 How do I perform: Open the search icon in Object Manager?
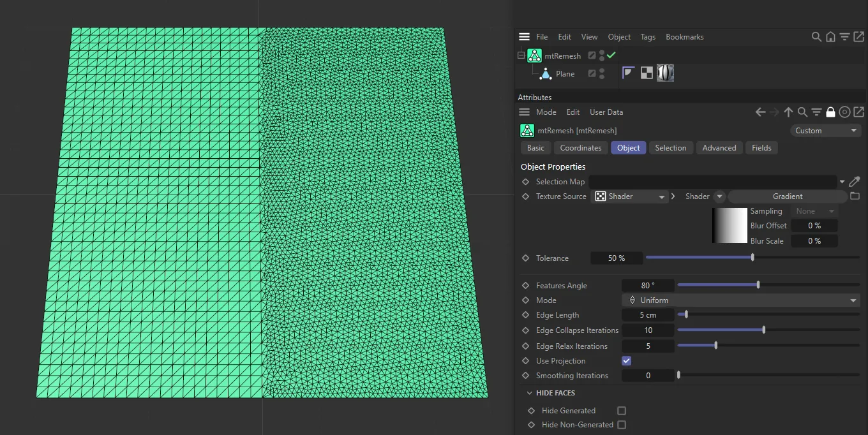(816, 36)
